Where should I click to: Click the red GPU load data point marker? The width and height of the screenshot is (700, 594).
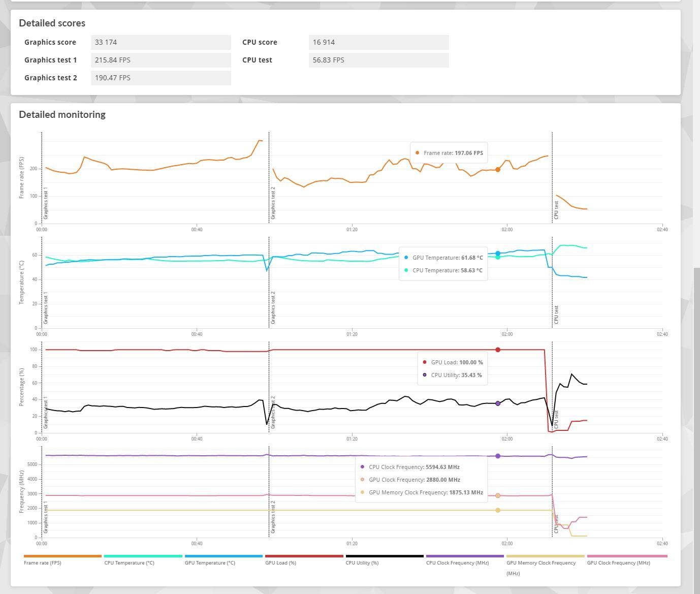(498, 350)
